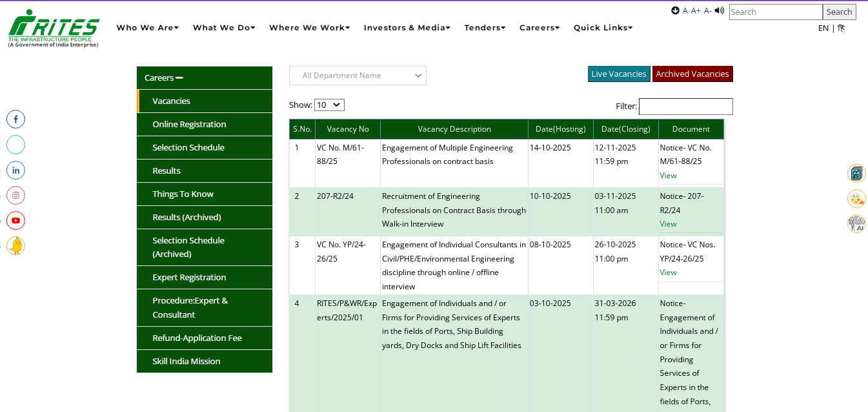868x412 pixels.
Task: Click the RITES logo
Action: 54,28
